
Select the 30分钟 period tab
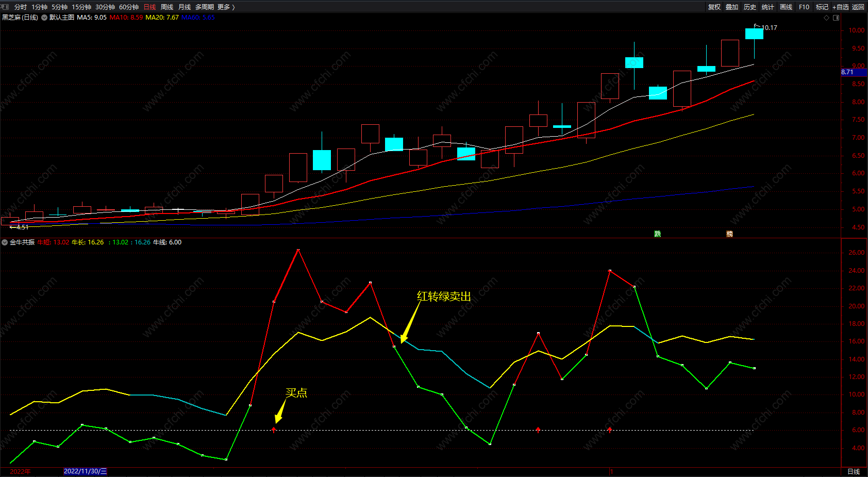click(105, 7)
